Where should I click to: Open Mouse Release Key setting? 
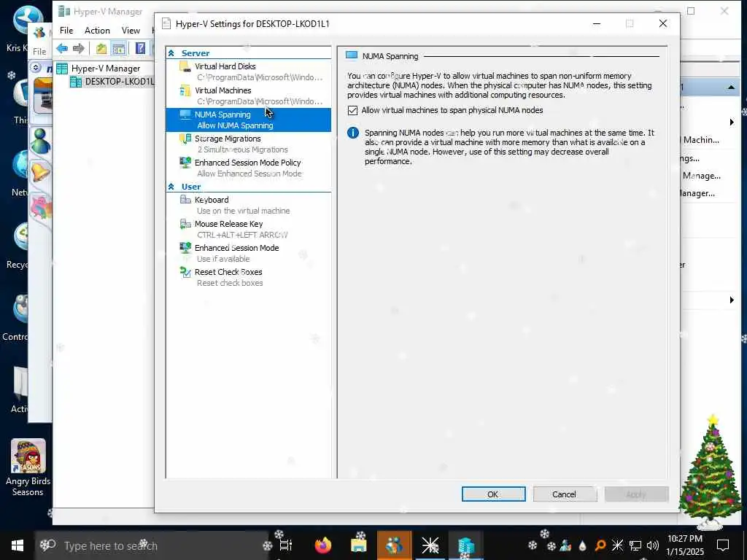[248, 229]
